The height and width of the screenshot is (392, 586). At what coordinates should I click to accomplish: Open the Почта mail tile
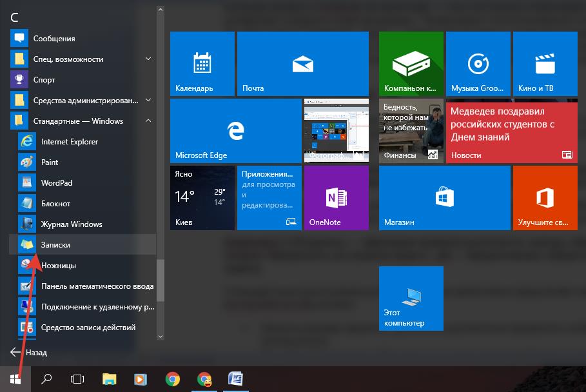click(303, 64)
